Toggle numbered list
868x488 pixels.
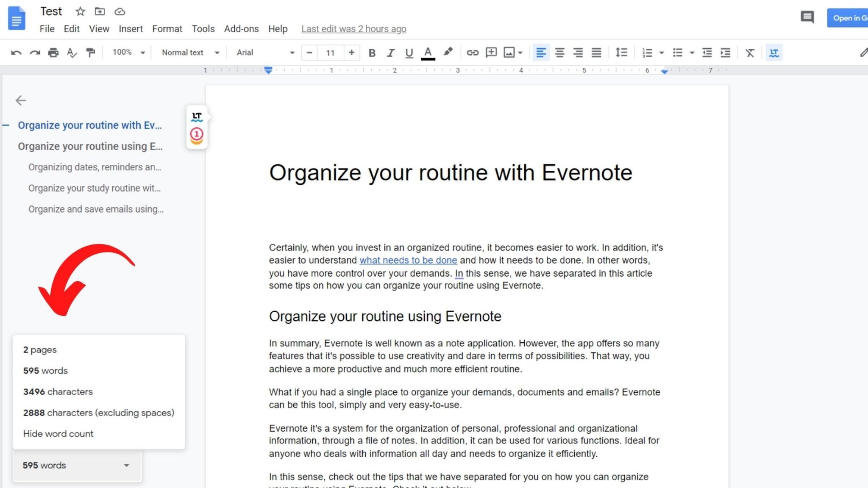tap(647, 53)
